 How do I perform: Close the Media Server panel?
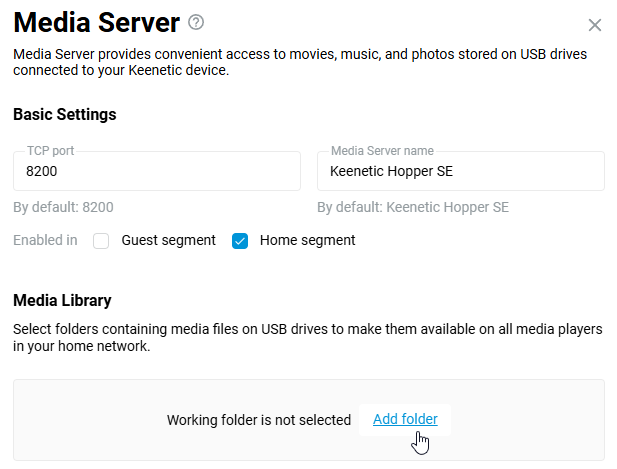[x=595, y=25]
